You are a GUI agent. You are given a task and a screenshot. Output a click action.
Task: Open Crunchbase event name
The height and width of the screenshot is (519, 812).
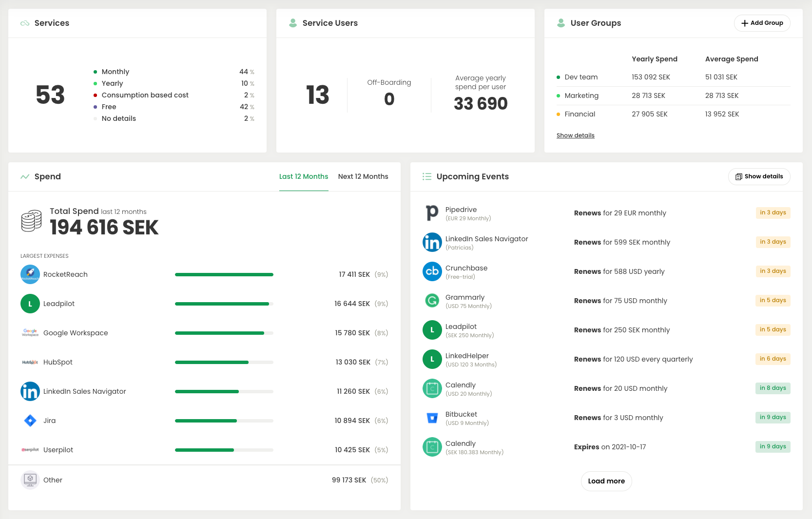coord(466,268)
